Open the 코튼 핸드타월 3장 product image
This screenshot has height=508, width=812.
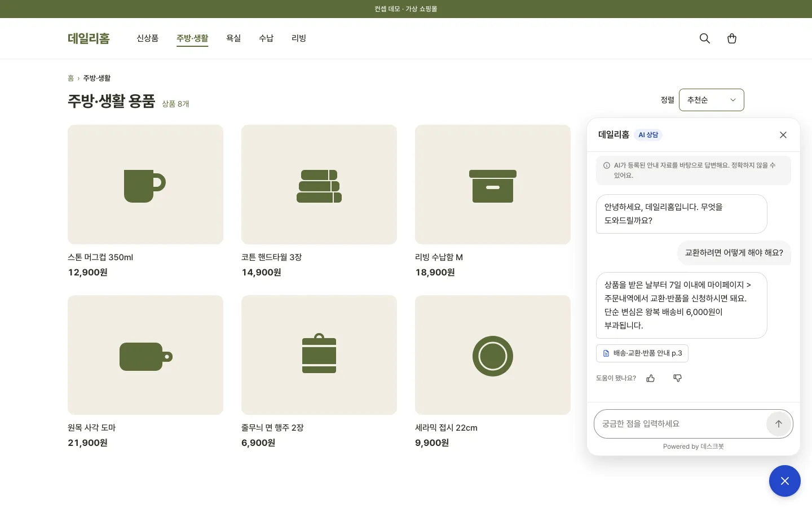(x=319, y=185)
